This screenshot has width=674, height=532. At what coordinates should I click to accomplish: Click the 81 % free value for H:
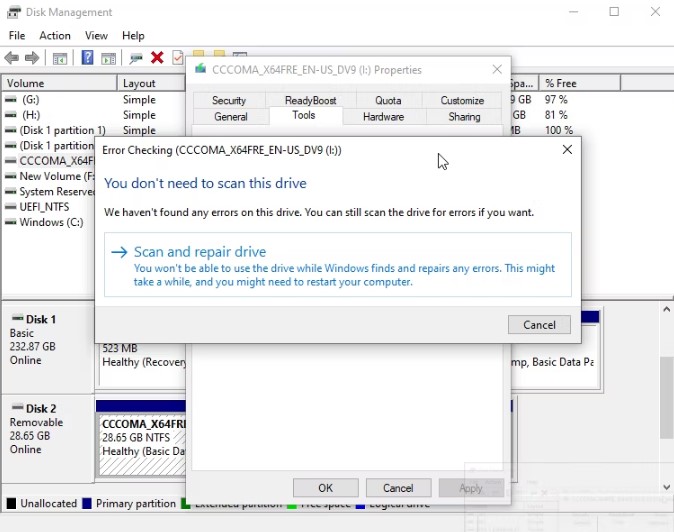[556, 115]
